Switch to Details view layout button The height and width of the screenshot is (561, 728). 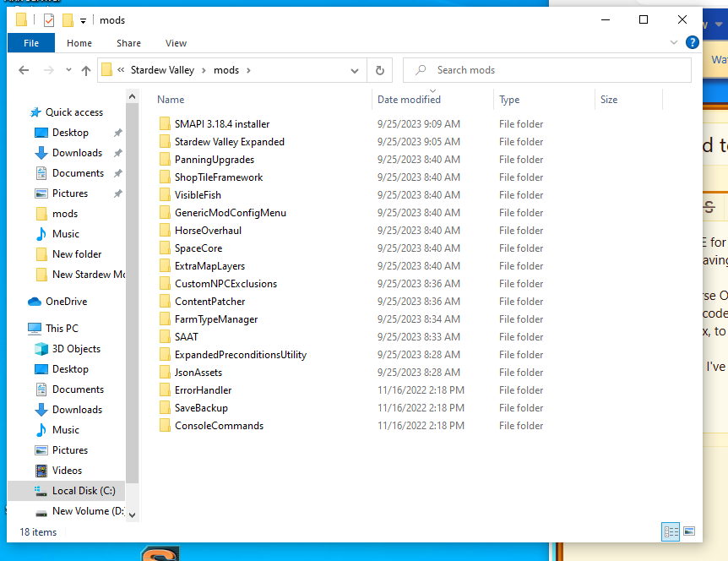tap(671, 531)
